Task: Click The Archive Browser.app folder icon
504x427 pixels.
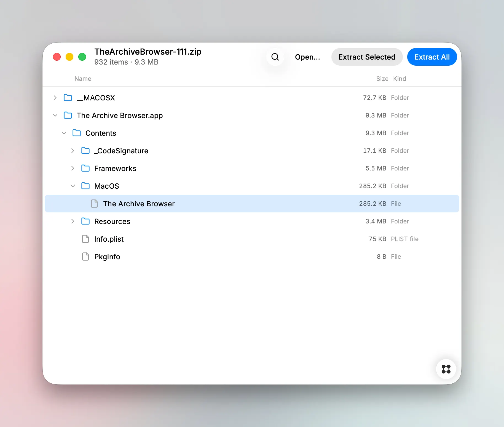Action: pyautogui.click(x=68, y=115)
